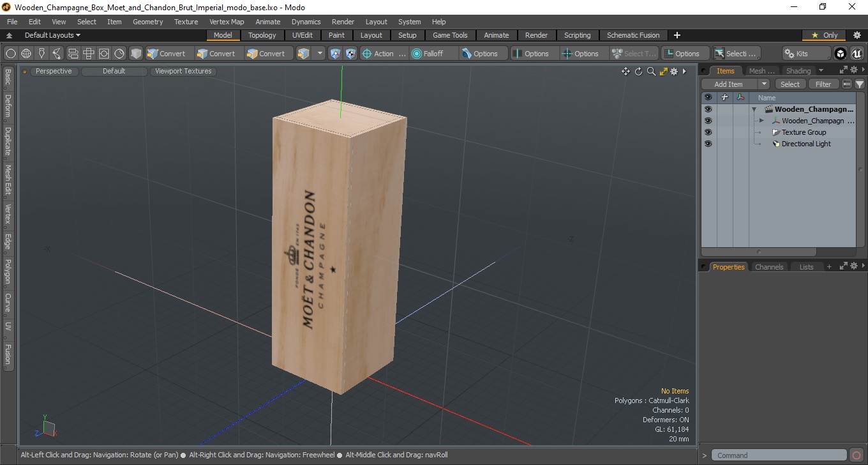Click the wireframe globe tool icon
868x465 pixels.
click(26, 54)
